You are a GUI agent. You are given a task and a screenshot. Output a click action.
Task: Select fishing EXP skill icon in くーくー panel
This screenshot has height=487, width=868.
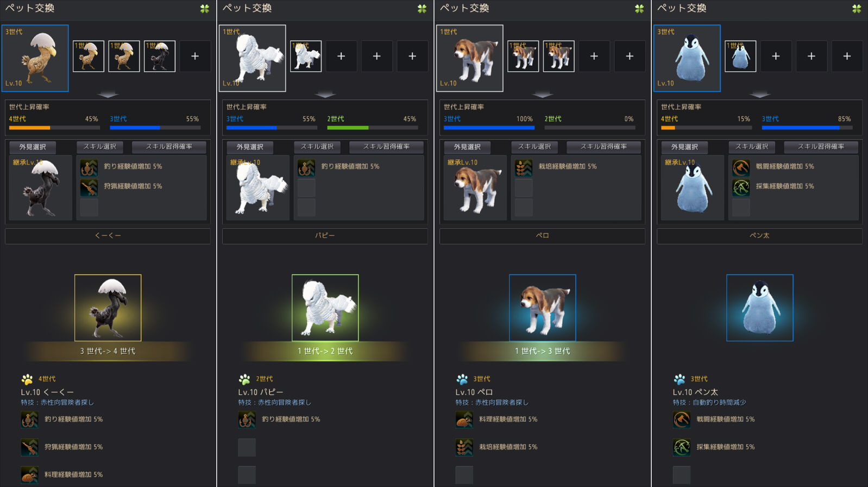[x=89, y=167]
